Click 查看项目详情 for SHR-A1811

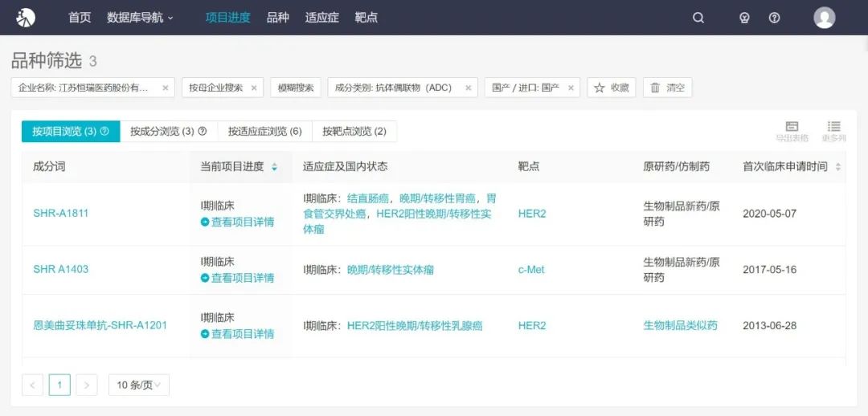point(237,222)
